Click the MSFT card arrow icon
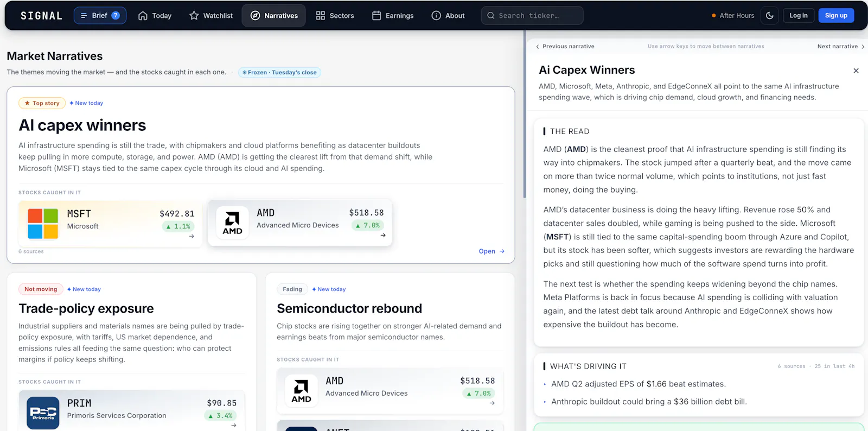This screenshot has height=431, width=868. tap(192, 236)
